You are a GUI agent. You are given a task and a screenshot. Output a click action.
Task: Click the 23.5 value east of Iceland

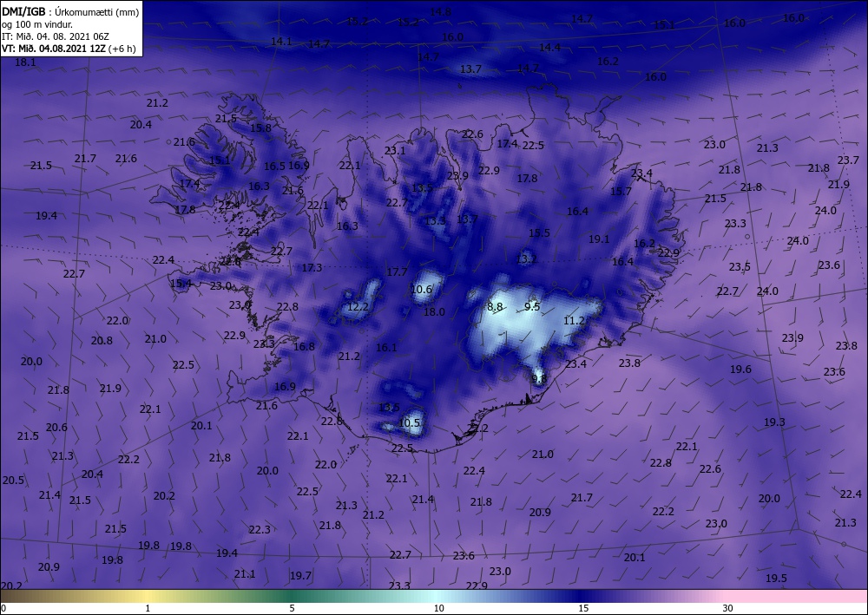pyautogui.click(x=740, y=267)
